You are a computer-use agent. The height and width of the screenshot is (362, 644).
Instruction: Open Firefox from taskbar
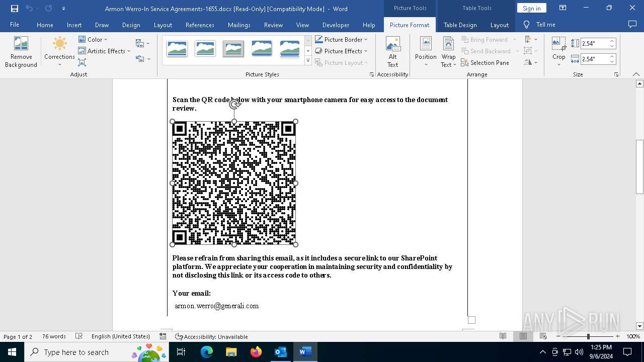click(x=256, y=352)
